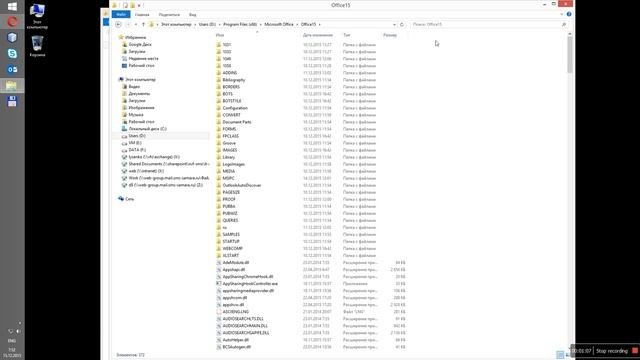640x360 pixels.
Task: Open the Поделиться ribbon tab
Action: click(x=169, y=15)
